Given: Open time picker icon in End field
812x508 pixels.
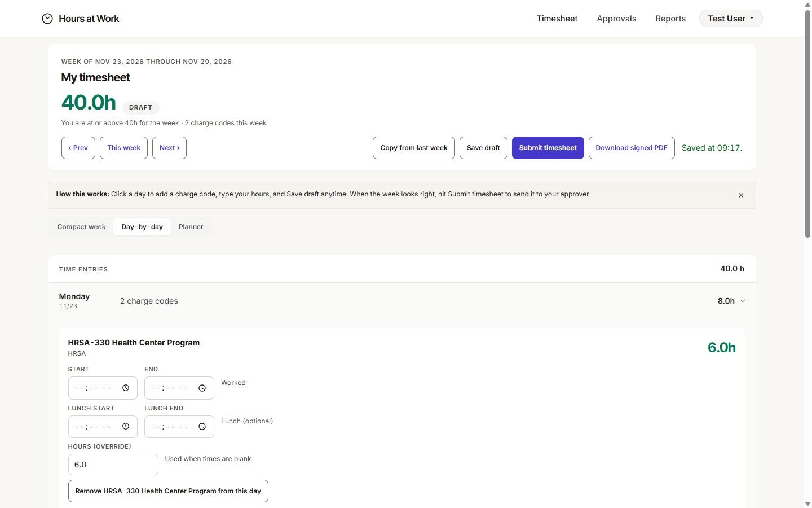Looking at the screenshot, I should (x=202, y=388).
